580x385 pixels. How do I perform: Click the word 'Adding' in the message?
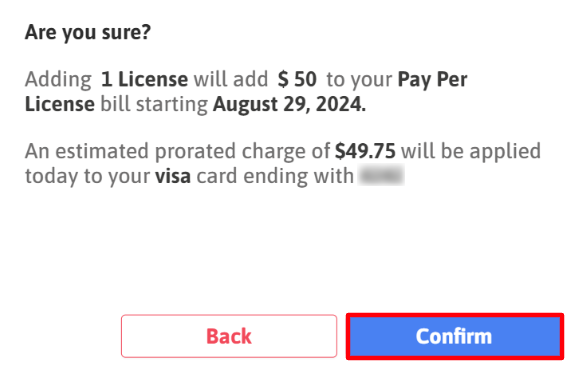point(58,80)
